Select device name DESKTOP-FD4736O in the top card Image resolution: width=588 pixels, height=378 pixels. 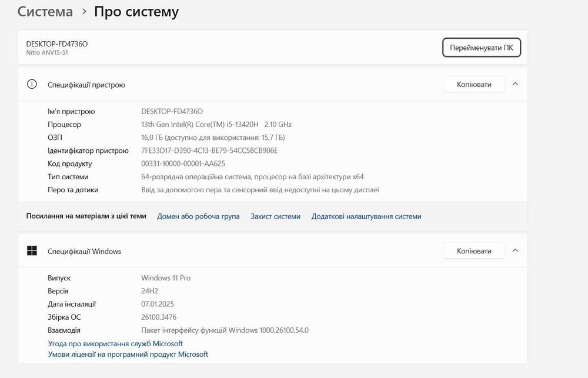click(x=57, y=44)
